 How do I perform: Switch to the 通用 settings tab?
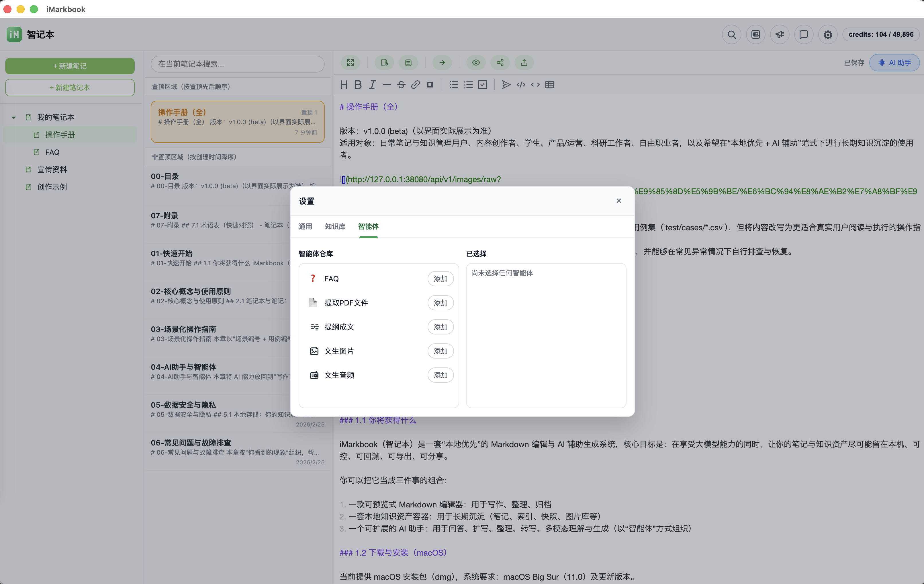click(x=305, y=227)
